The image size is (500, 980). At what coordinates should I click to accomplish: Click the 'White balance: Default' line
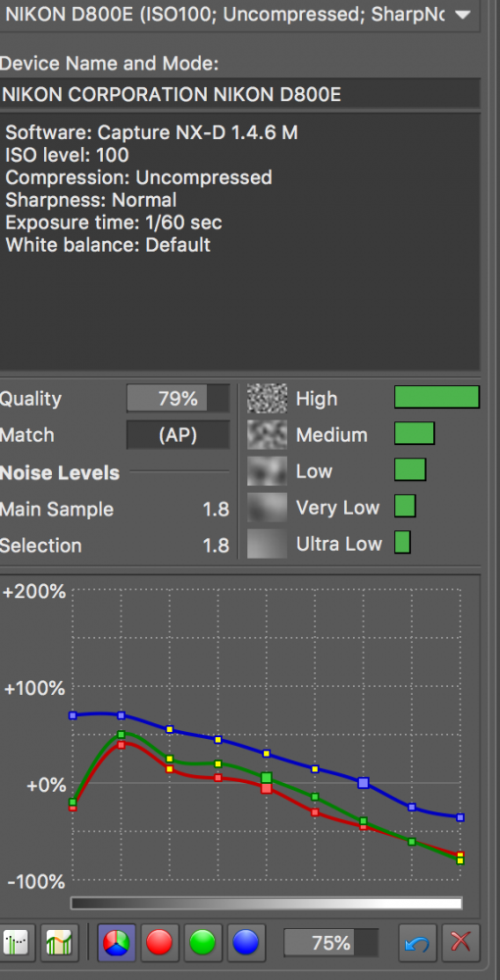tap(108, 245)
